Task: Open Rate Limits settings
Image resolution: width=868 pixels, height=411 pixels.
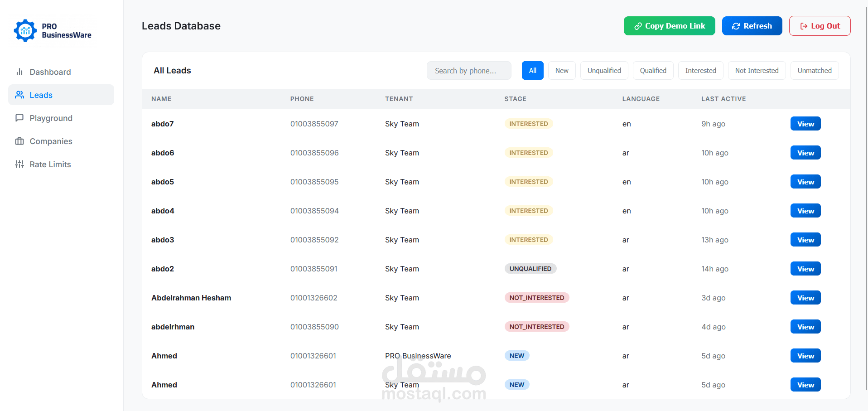Action: tap(61, 164)
